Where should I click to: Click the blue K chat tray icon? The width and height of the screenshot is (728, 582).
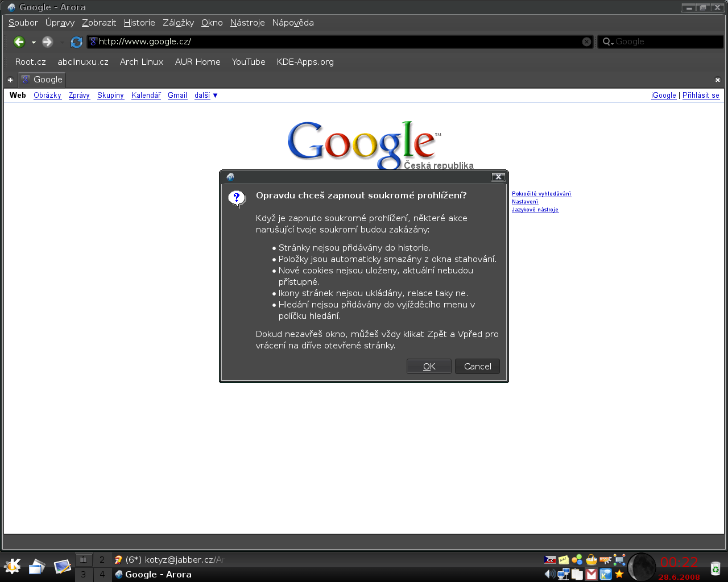tap(606, 574)
